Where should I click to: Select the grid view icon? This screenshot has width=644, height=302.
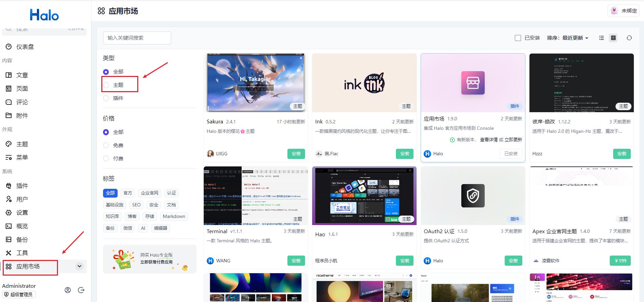[x=613, y=38]
